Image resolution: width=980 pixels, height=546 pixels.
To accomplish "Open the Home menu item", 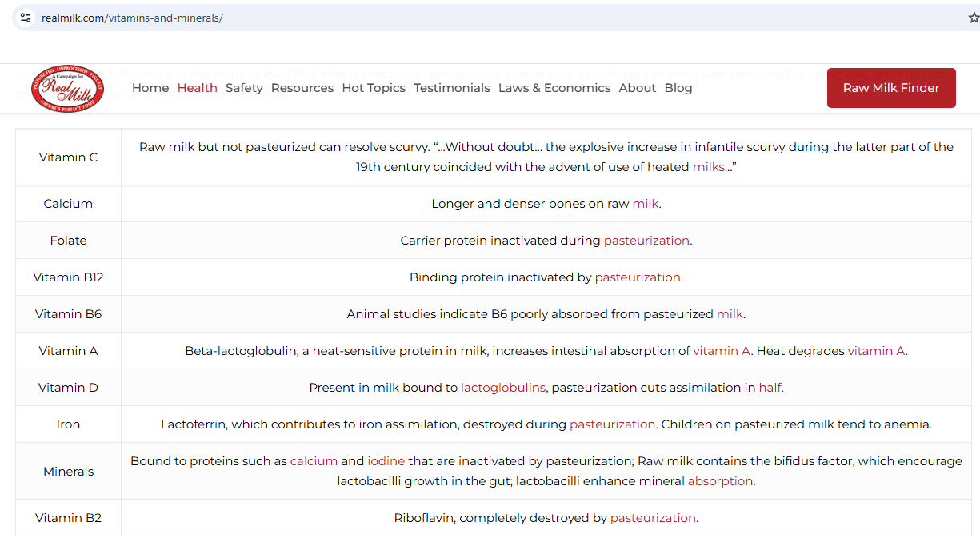I will click(150, 88).
